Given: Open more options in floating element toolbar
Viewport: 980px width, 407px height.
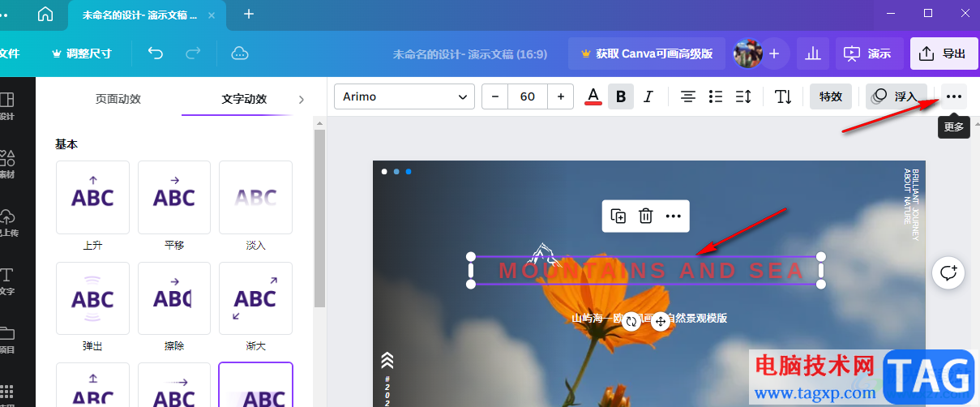Looking at the screenshot, I should [672, 216].
